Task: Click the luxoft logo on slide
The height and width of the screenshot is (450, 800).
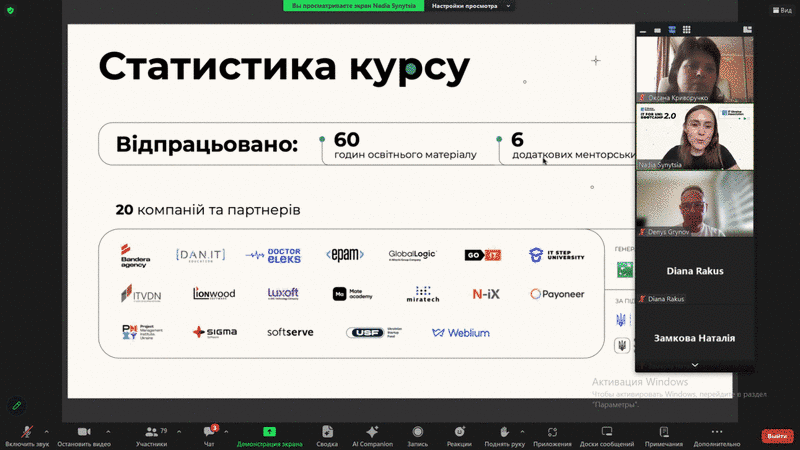Action: 283,293
